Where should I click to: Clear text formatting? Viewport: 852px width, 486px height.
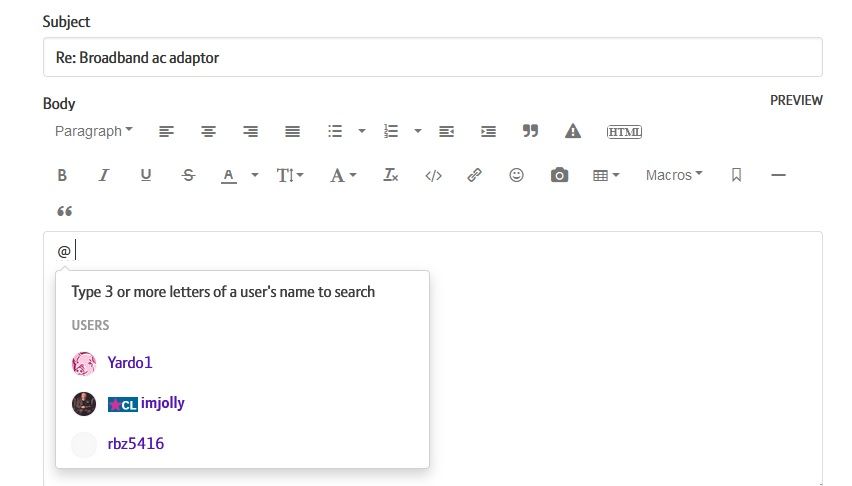pos(391,175)
